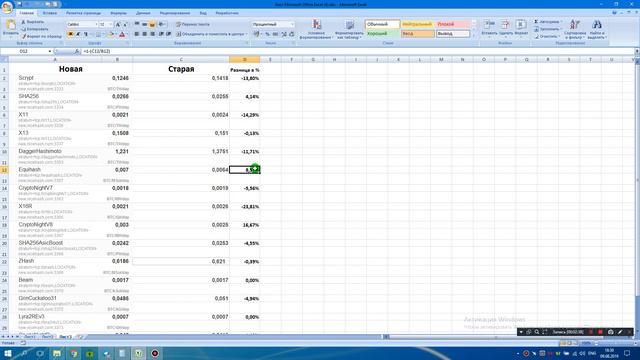Screen dimensions: 640x360
Task: Apply Плохой pink cell style swatch
Action: 453,24
